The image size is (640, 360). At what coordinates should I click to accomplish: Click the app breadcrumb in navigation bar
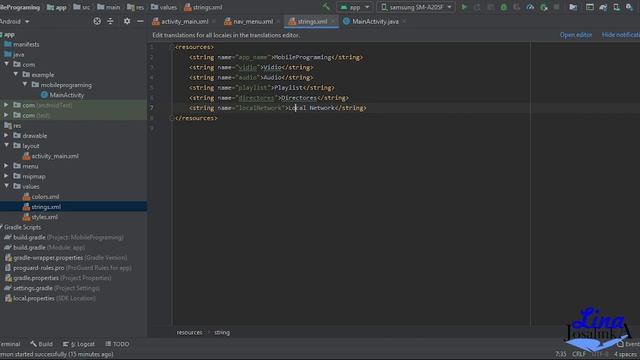pyautogui.click(x=56, y=7)
